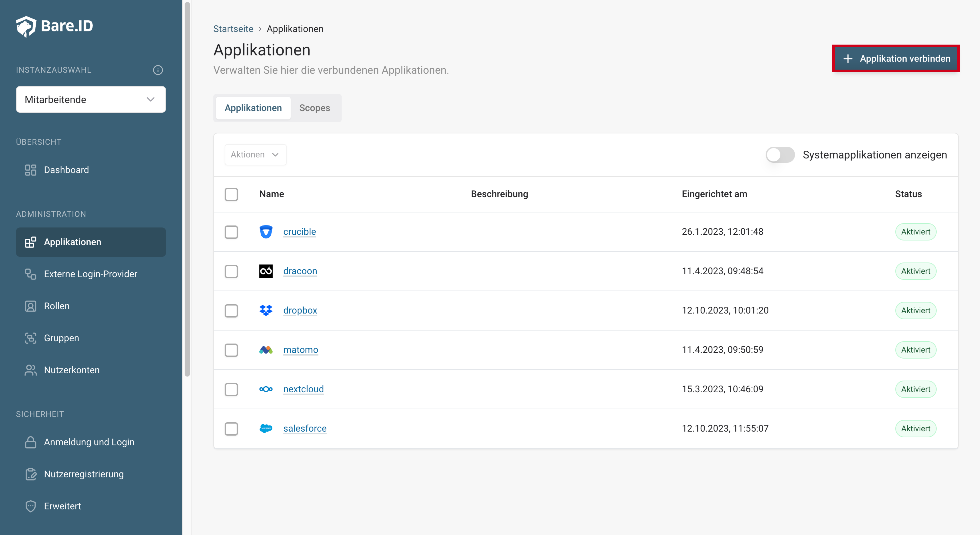The image size is (980, 535).
Task: Tick the checkbox for dropbox row
Action: pos(231,311)
